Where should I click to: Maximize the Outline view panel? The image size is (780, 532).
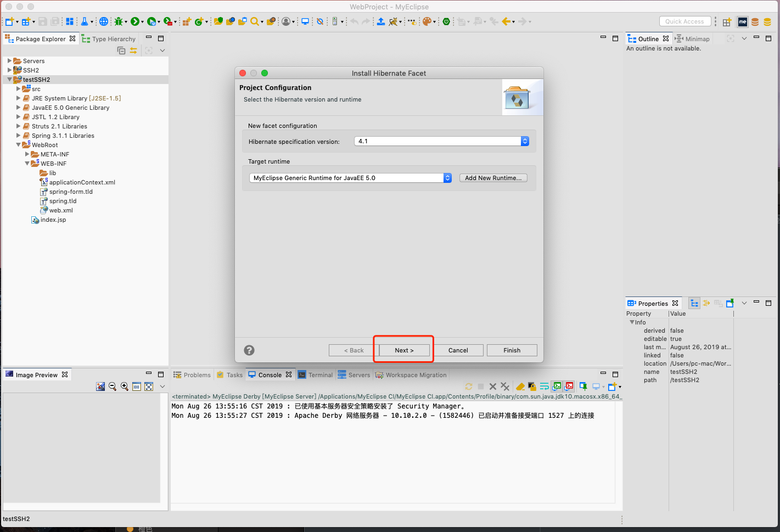pos(768,38)
